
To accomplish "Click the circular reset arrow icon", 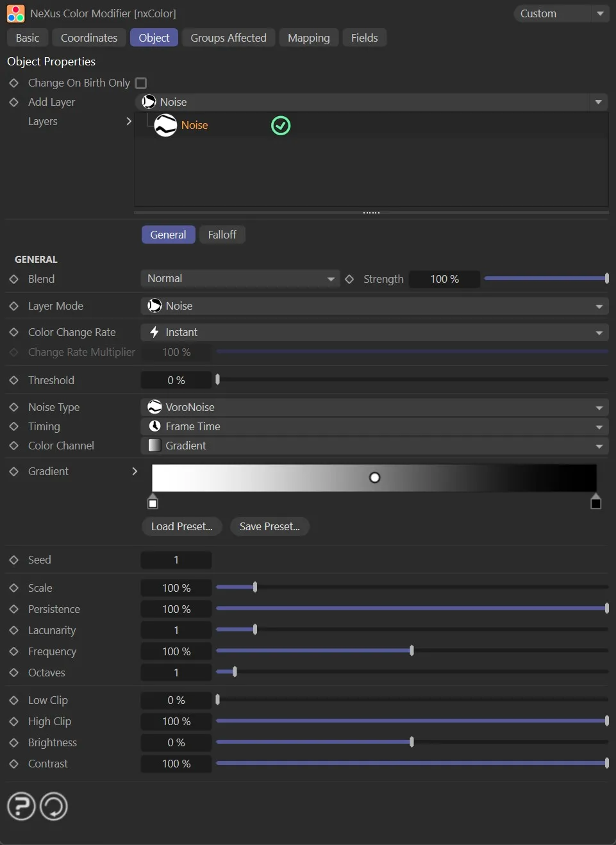I will tap(54, 806).
